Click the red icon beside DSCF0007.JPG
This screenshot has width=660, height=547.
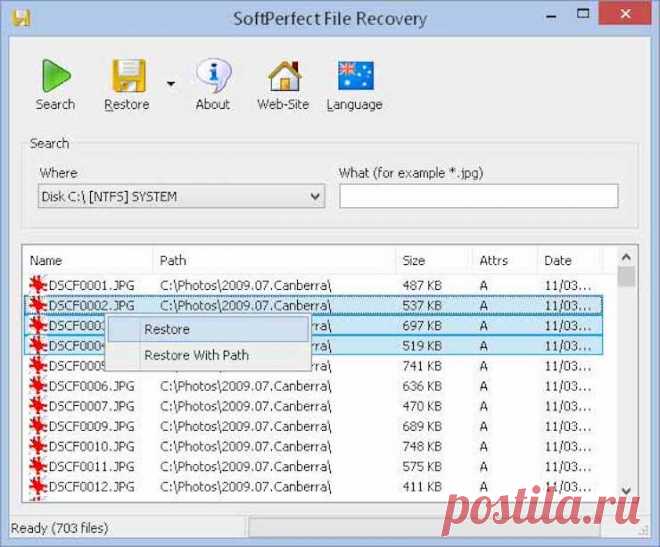click(x=38, y=405)
